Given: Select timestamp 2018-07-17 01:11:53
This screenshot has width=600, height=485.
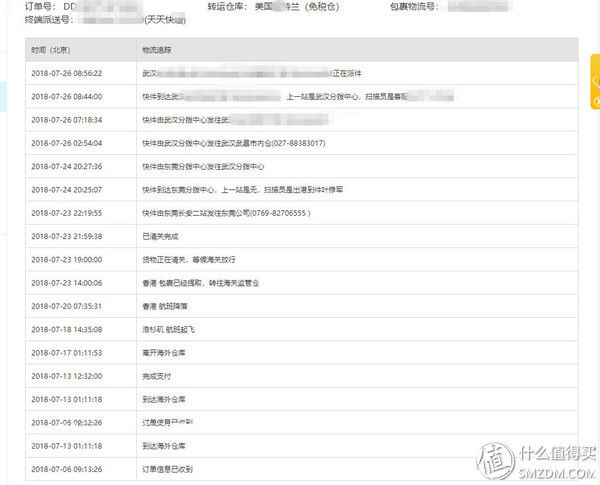Looking at the screenshot, I should click(x=67, y=353).
